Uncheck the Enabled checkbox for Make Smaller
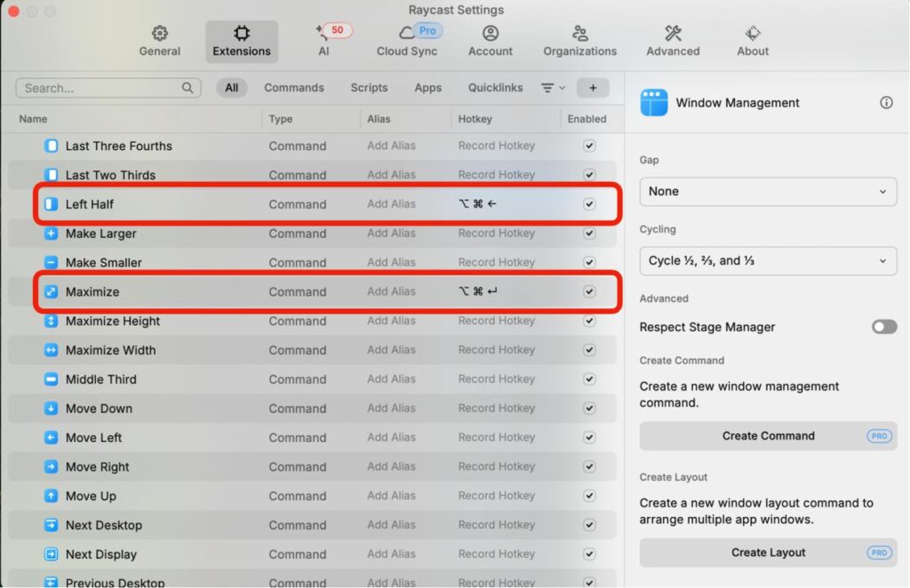The height and width of the screenshot is (588, 910). (589, 263)
